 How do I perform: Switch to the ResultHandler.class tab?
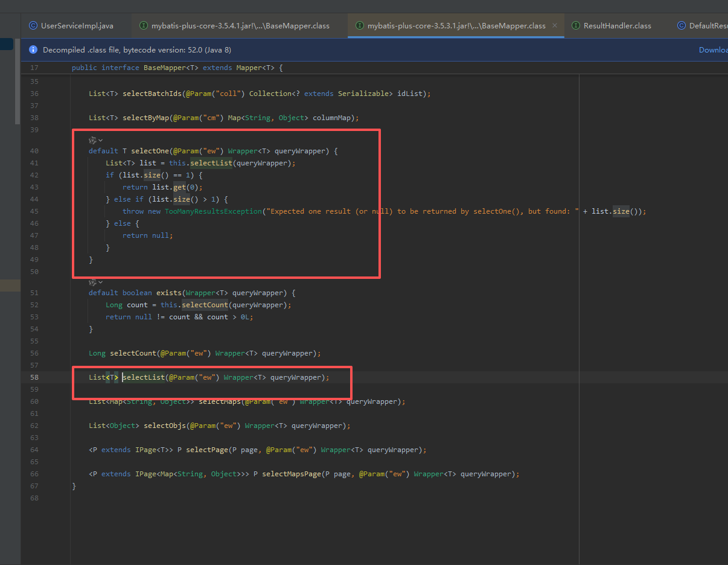611,26
